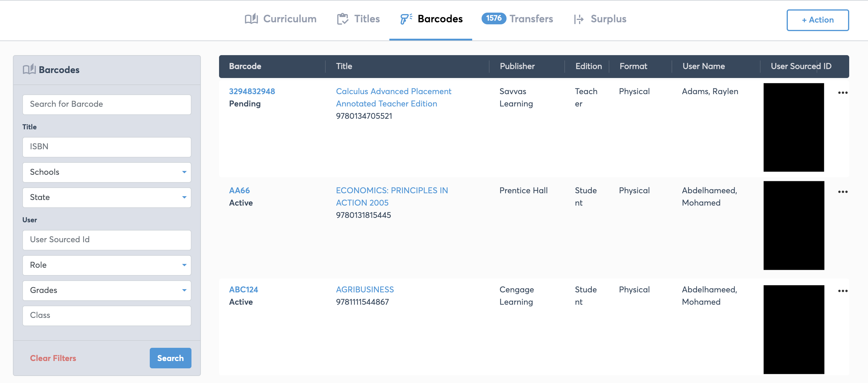The image size is (868, 383).
Task: Expand the State dropdown
Action: pos(107,198)
